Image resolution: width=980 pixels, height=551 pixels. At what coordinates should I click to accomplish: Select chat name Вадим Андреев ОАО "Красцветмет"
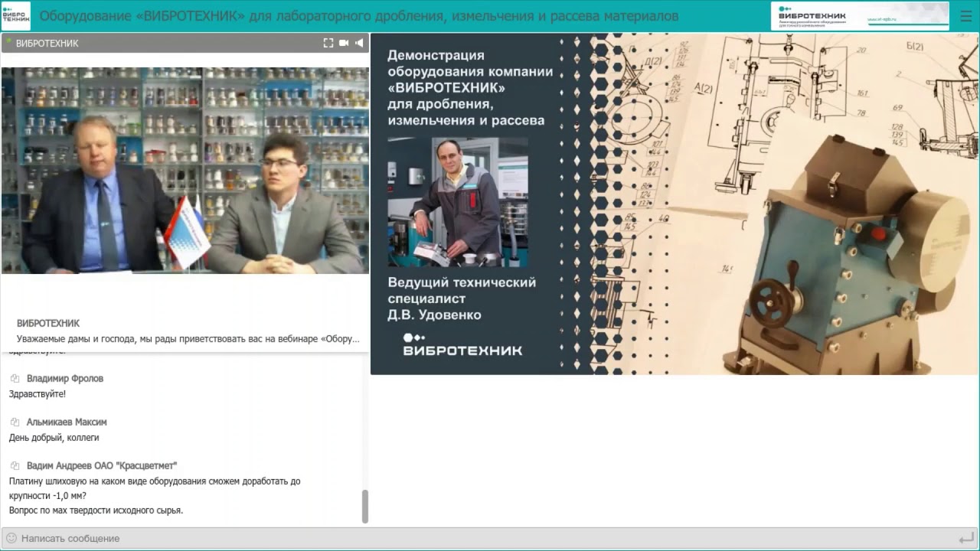[x=102, y=465]
